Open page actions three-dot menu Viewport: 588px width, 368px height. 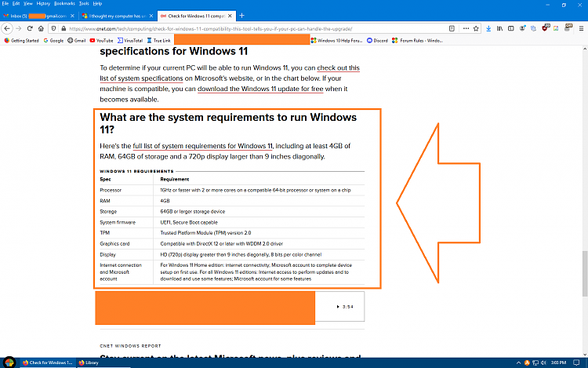tap(466, 28)
